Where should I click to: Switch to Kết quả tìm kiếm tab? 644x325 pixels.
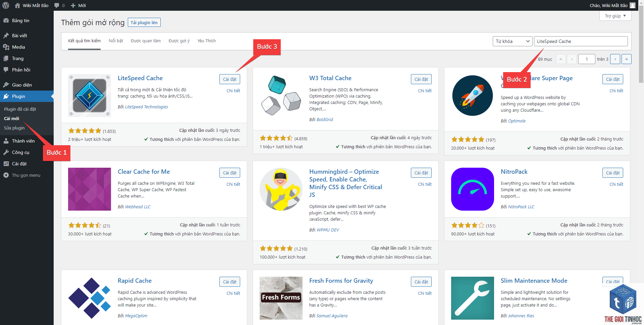tap(84, 41)
